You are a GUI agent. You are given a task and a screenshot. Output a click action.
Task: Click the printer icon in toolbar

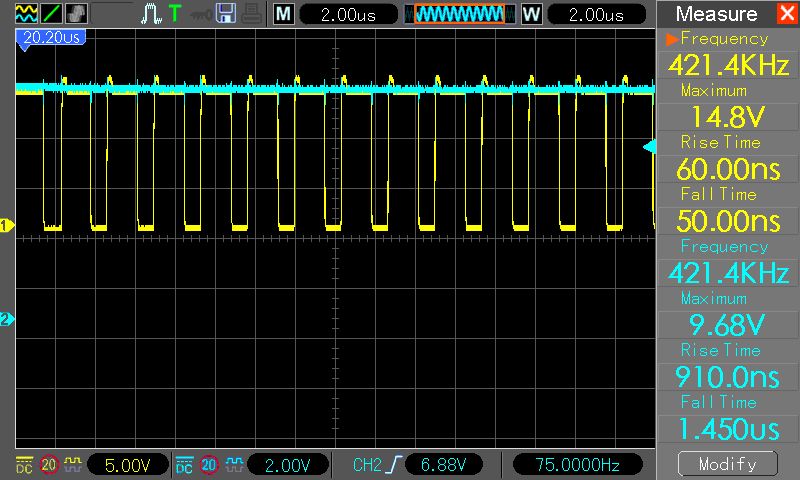[252, 14]
